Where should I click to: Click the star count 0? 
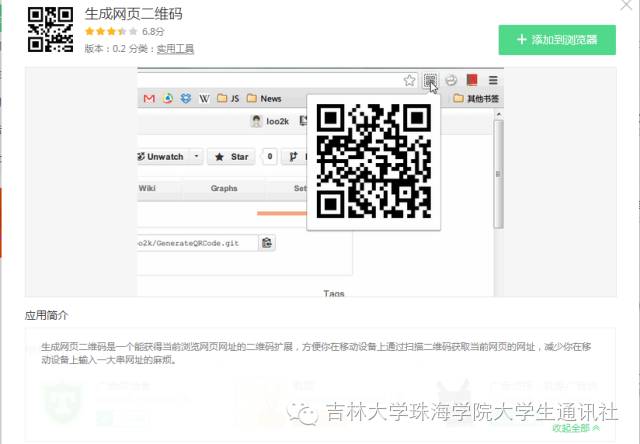pos(269,157)
